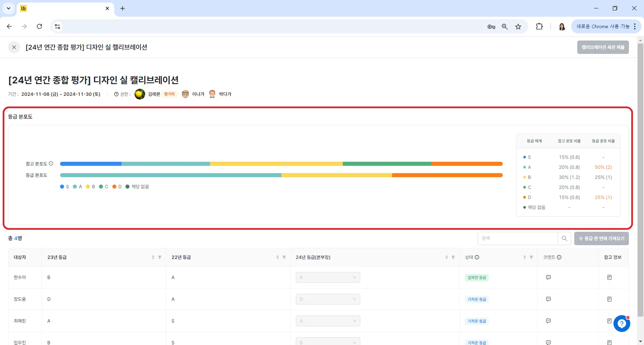This screenshot has height=345, width=644.
Task: Click the blue S segment of 참고 분포도 bar
Action: [x=91, y=164]
